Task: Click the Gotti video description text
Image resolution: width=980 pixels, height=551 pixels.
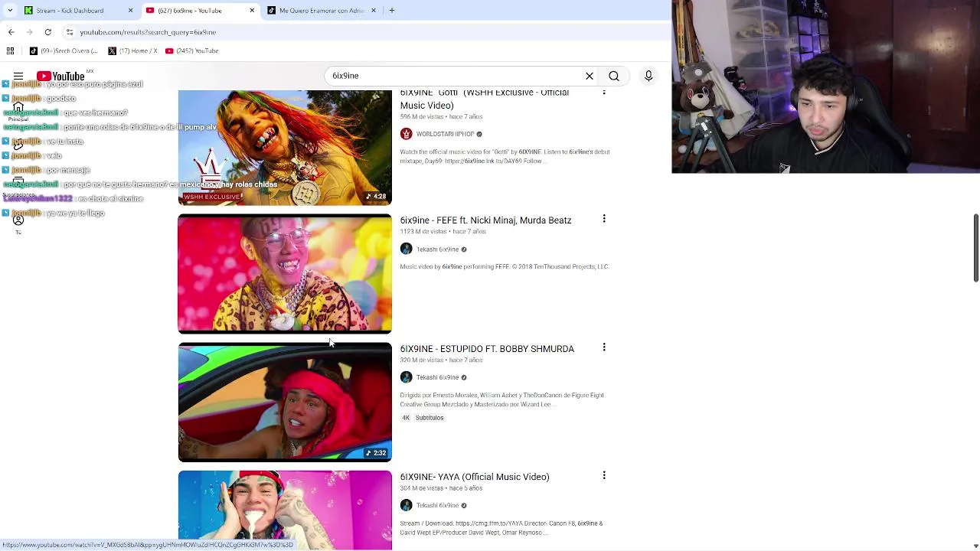Action: (505, 156)
